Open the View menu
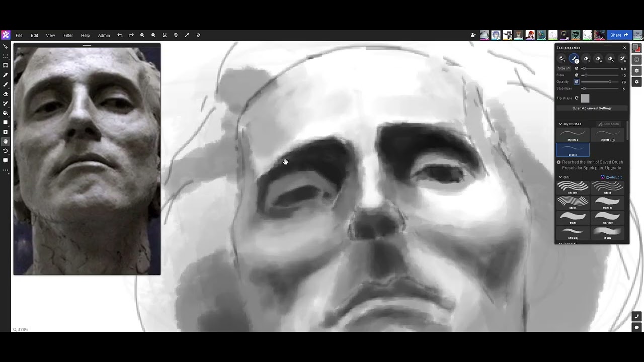Screen dimensions: 644x362 coord(50,35)
